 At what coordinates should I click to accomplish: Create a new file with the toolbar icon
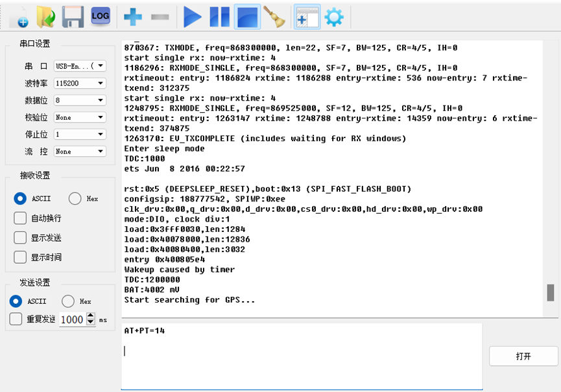(x=19, y=17)
